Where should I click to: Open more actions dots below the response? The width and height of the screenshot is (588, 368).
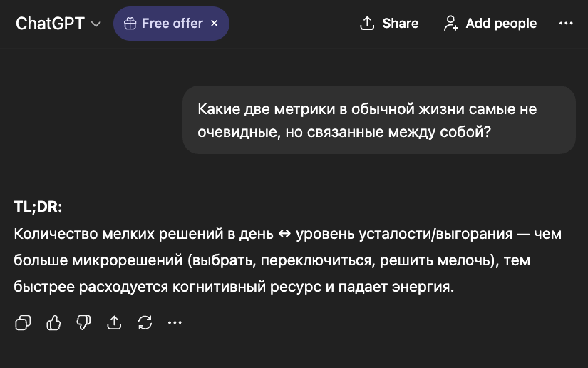[x=175, y=323]
